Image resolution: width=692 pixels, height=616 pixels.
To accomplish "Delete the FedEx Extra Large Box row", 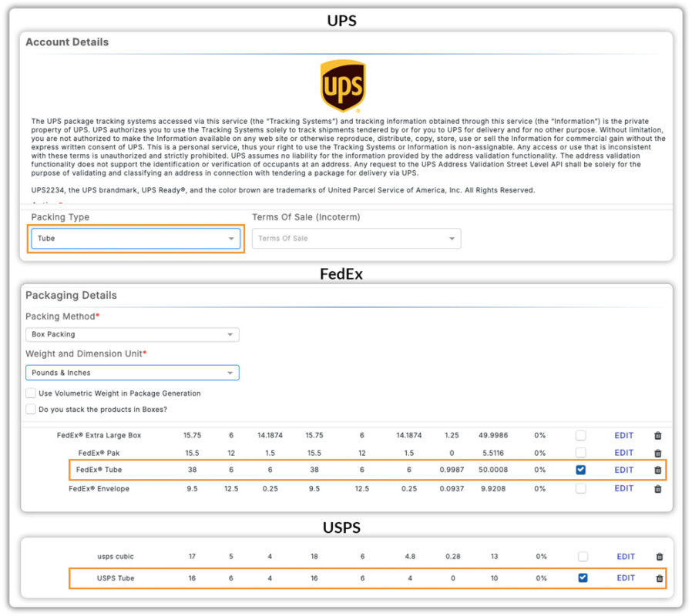I will 657,436.
